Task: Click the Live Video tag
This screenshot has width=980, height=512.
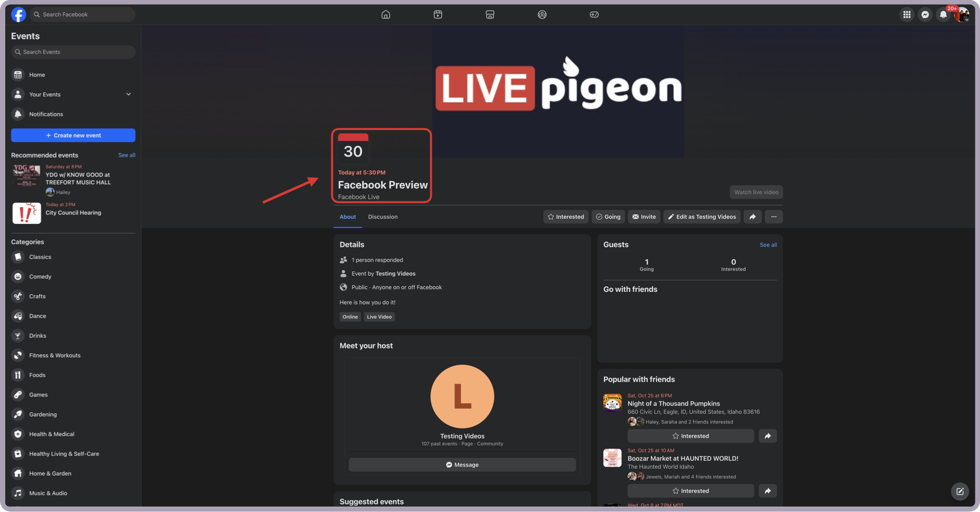Action: [379, 317]
